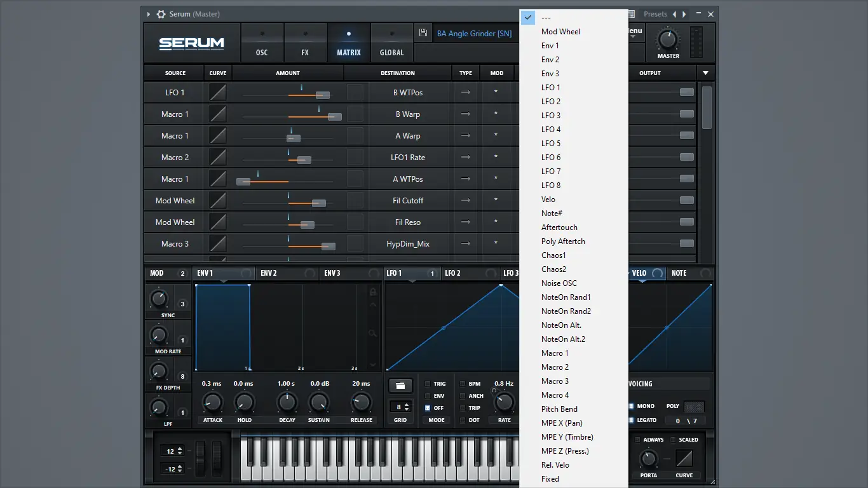
Task: Select the LFO 2 tab
Action: click(470, 273)
